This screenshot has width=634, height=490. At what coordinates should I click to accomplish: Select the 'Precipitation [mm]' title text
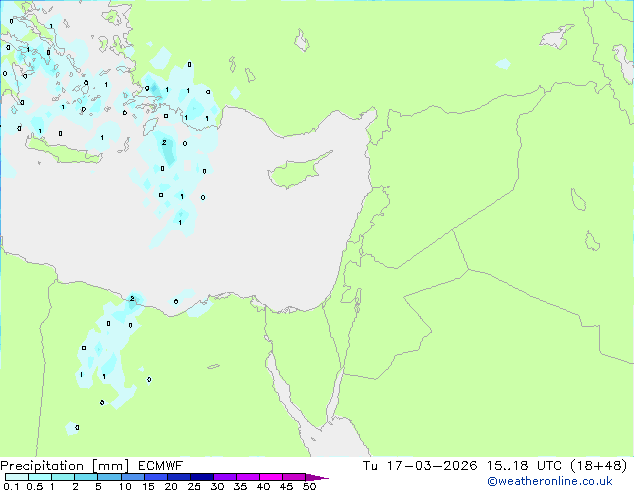65,466
